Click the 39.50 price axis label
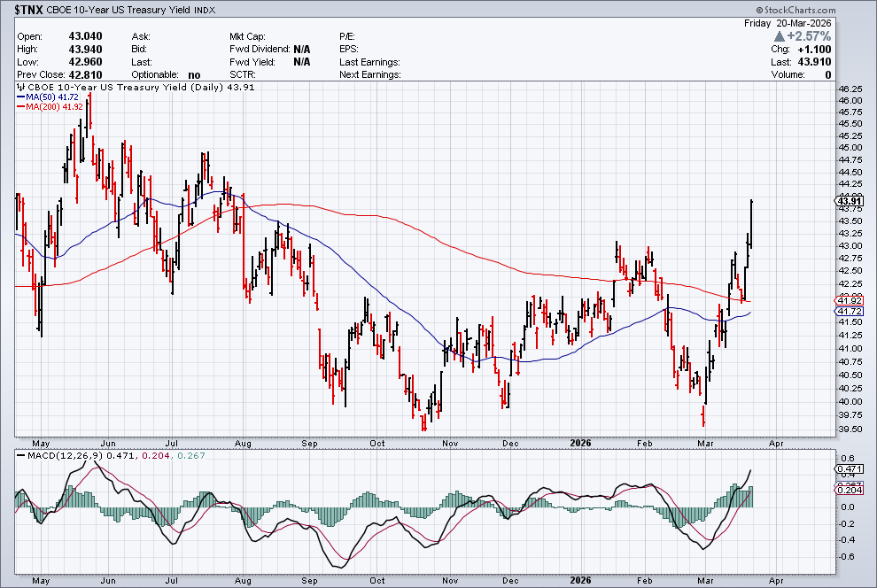Image resolution: width=877 pixels, height=588 pixels. coord(850,429)
